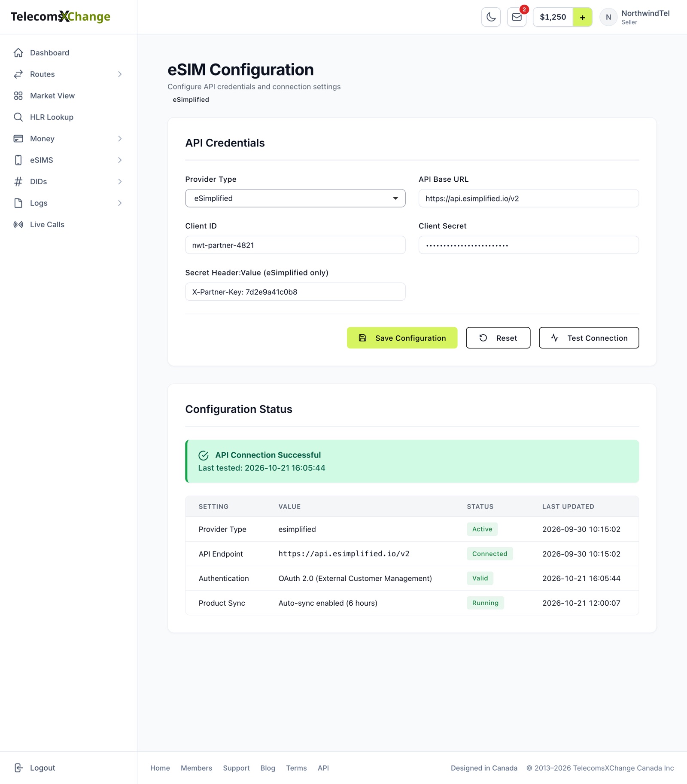Click the DIDs hash icon
This screenshot has width=687, height=784.
18,182
